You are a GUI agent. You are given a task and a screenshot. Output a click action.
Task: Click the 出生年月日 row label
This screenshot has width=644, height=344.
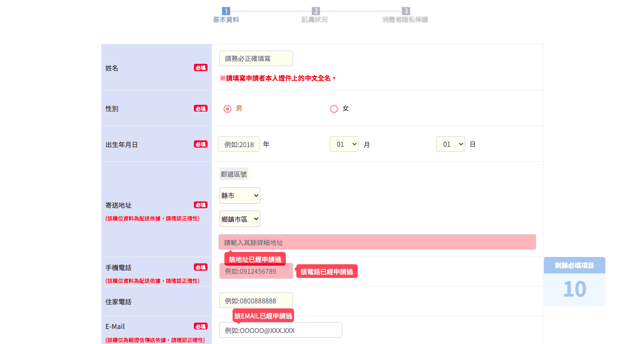point(122,145)
